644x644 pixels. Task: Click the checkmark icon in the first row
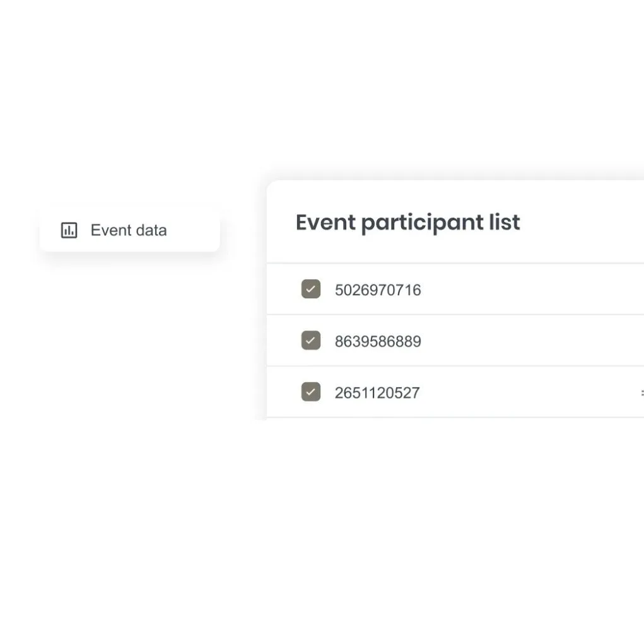(x=311, y=290)
